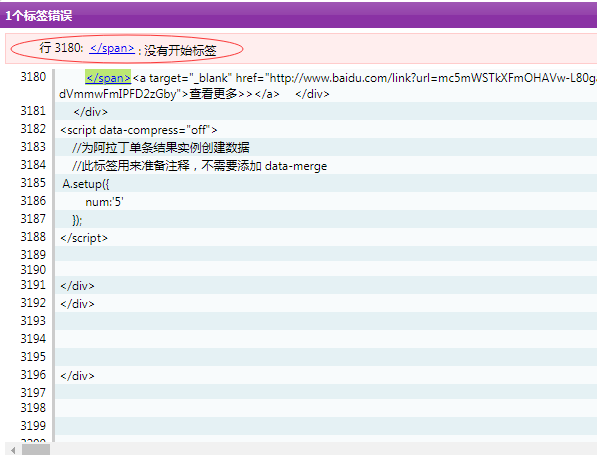Select the highlighted </span> tag on line 3180

click(108, 78)
